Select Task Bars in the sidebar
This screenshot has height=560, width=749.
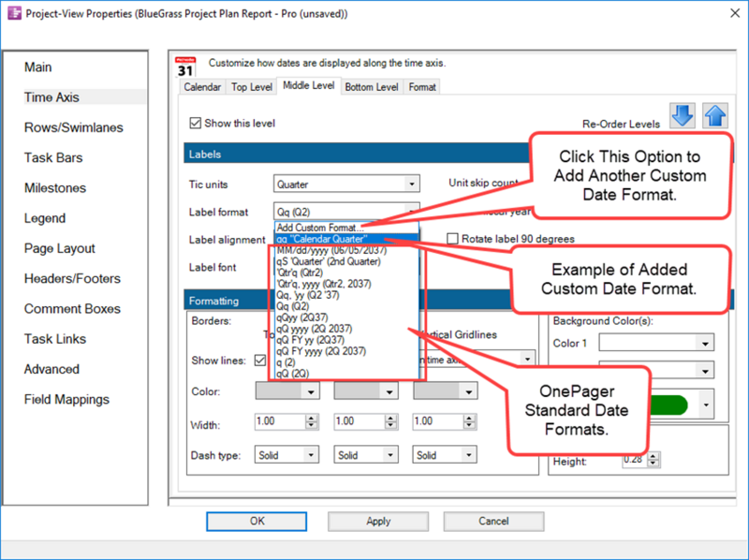click(53, 157)
